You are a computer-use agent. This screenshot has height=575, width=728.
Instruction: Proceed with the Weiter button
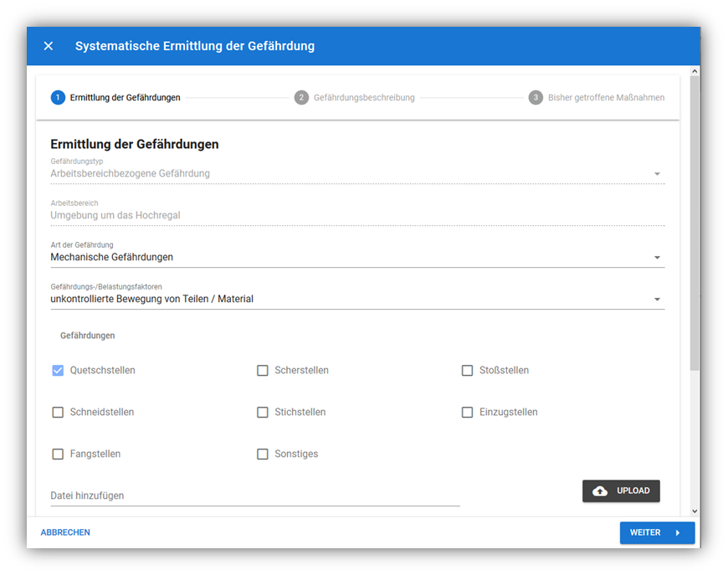tap(657, 533)
